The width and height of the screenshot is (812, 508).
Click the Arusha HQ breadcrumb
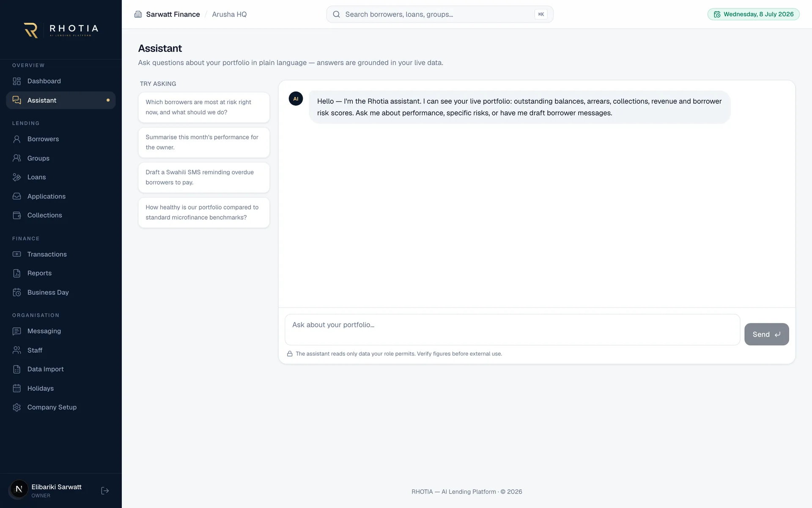click(229, 14)
